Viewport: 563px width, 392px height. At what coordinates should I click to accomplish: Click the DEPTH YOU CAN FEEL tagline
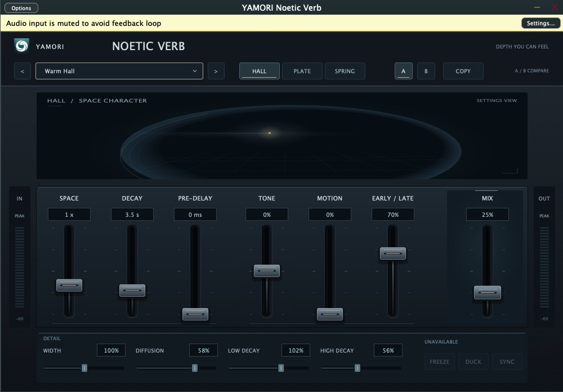point(522,47)
